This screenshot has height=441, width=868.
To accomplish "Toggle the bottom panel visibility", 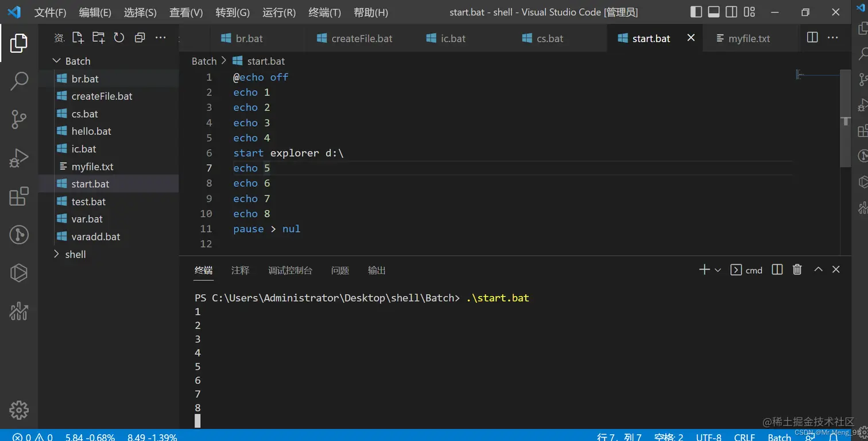I will point(714,12).
